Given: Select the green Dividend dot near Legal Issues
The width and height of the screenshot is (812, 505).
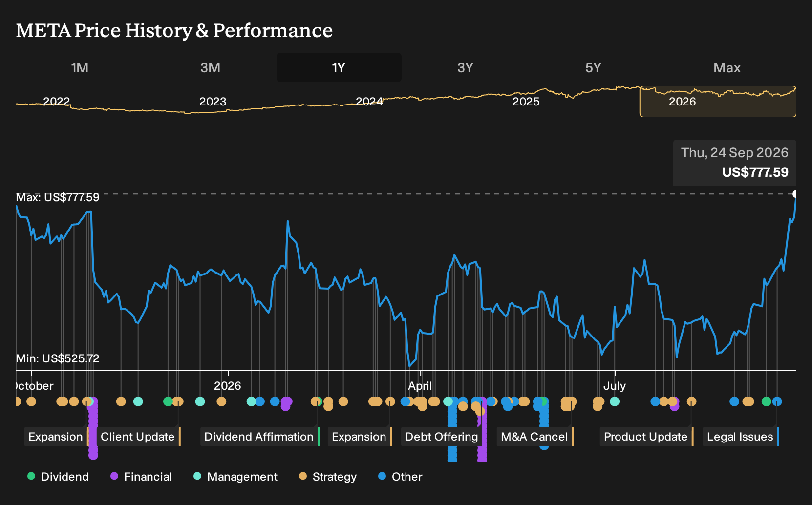Looking at the screenshot, I should click(766, 401).
